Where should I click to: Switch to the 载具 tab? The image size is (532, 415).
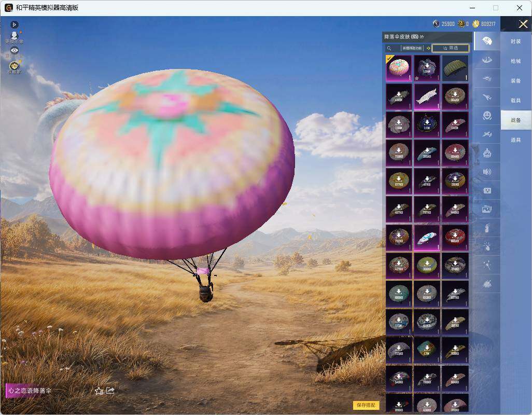point(516,101)
